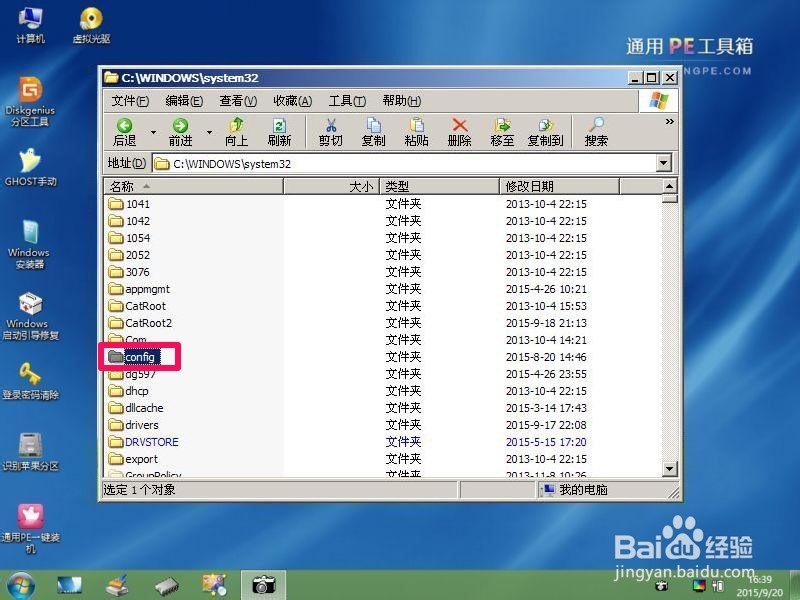Viewport: 800px width, 600px height.
Task: Delete selection with the 删除 button
Action: 457,131
